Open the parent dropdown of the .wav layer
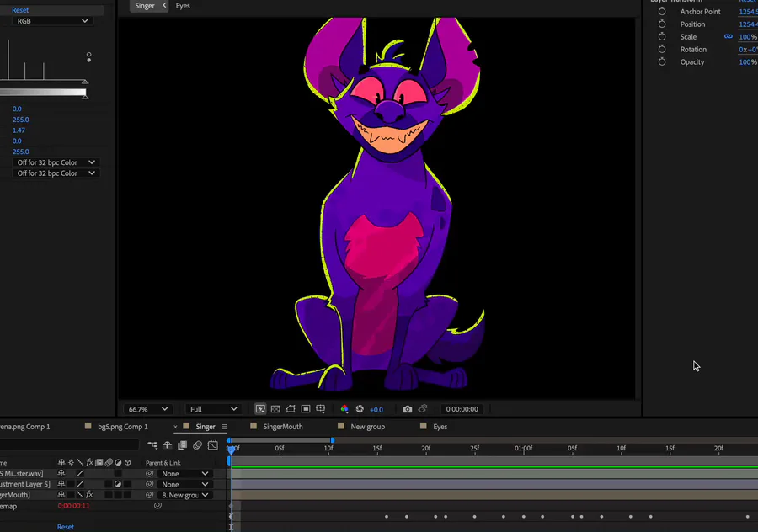 [185, 474]
